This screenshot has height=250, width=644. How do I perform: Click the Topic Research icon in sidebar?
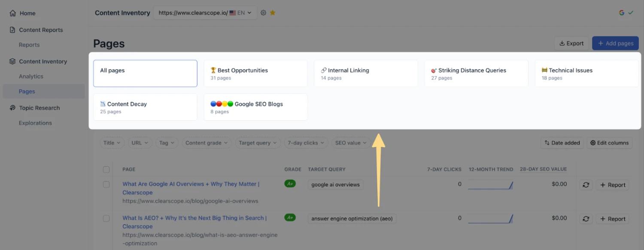12,108
